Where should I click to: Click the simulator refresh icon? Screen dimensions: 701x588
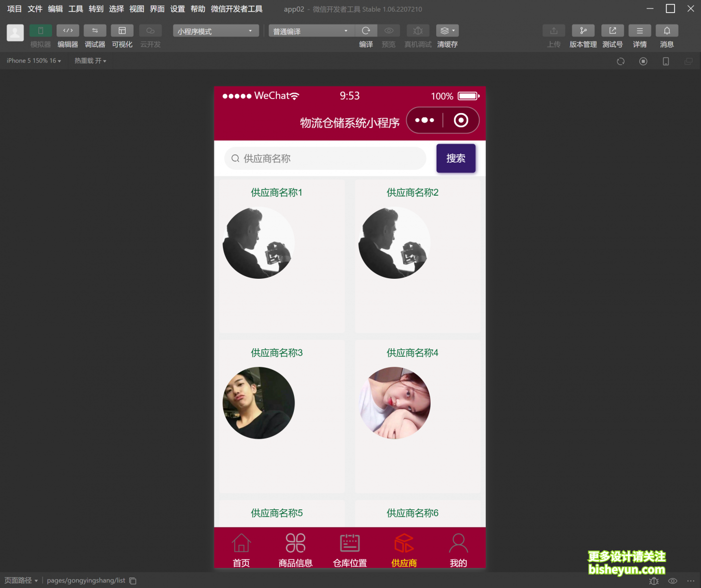point(621,61)
